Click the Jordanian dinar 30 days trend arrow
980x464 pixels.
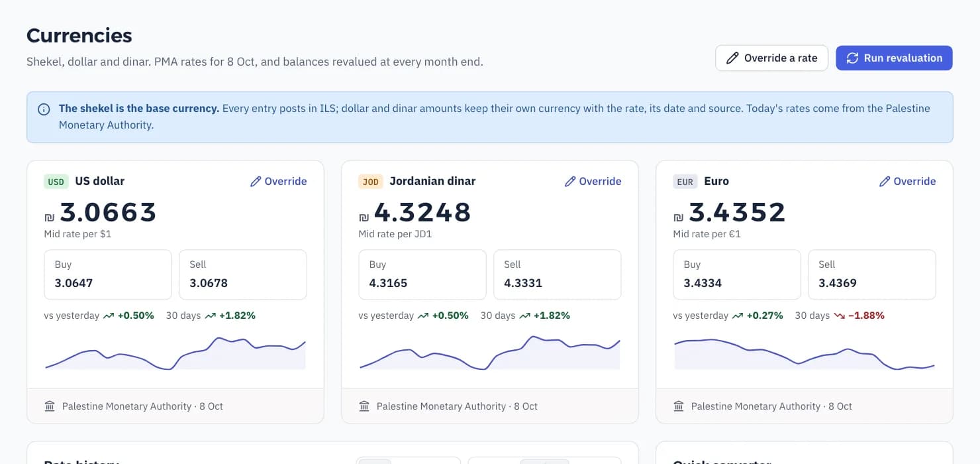coord(525,316)
